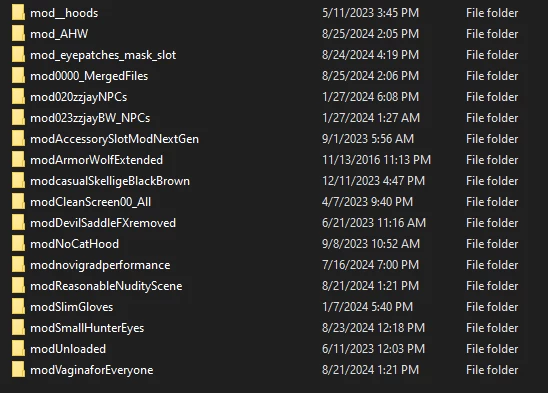The image size is (548, 393).
Task: Click the mod_AHW folder icon
Action: 18,34
